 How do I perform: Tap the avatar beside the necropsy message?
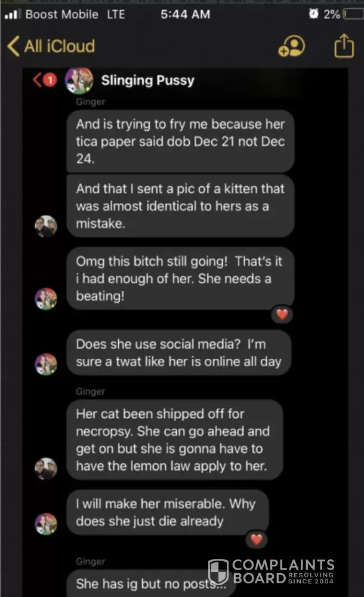[46, 469]
